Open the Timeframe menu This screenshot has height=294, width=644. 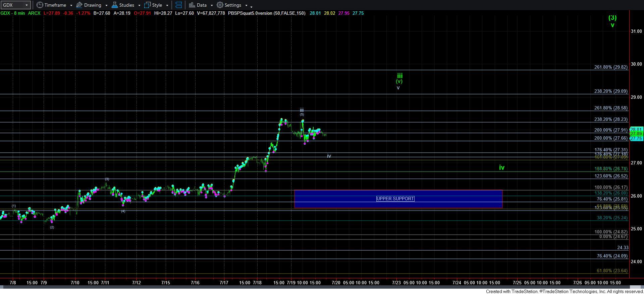coord(55,5)
